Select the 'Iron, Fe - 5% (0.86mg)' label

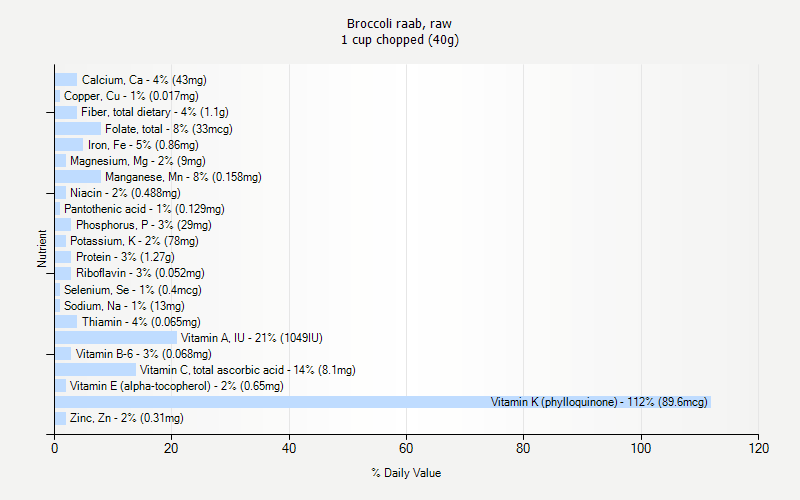click(x=143, y=145)
